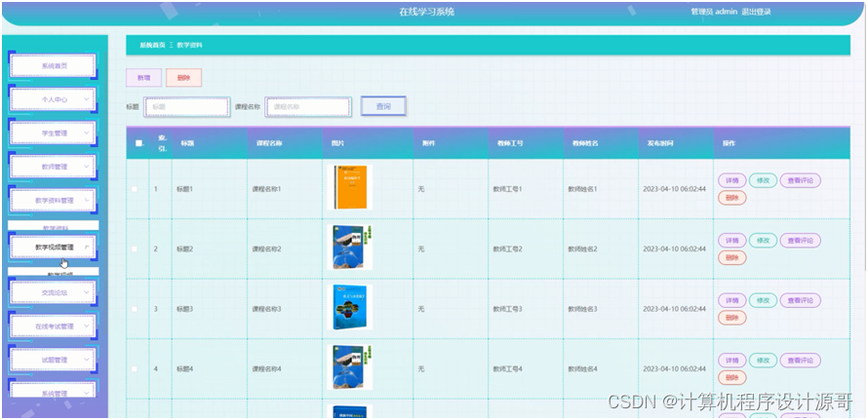The image size is (868, 420).
Task: Click 详情 for row 标题4
Action: pos(731,361)
